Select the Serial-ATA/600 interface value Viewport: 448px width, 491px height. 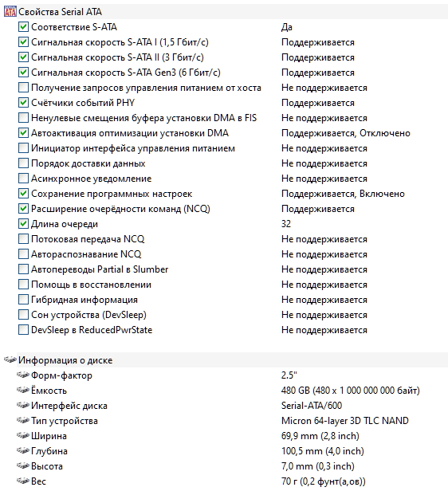pyautogui.click(x=312, y=406)
